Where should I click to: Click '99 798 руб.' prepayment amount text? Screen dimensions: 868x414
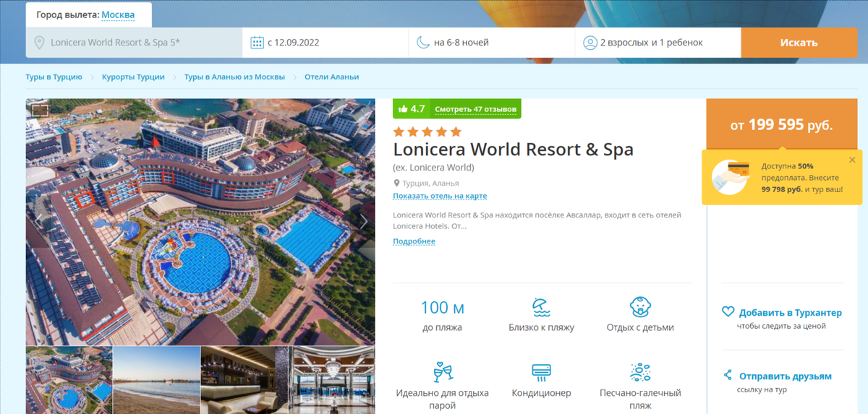tap(782, 189)
